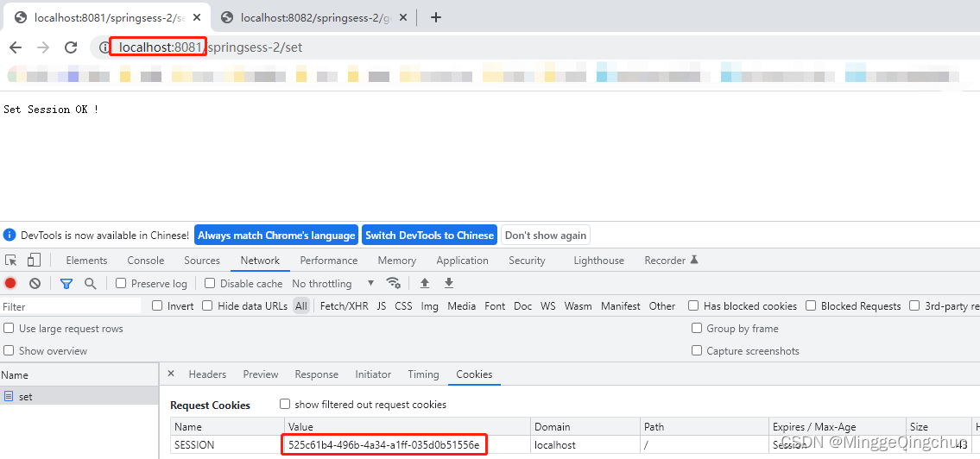Tick Hide data URLs checkbox
The height and width of the screenshot is (459, 980).
tap(207, 305)
